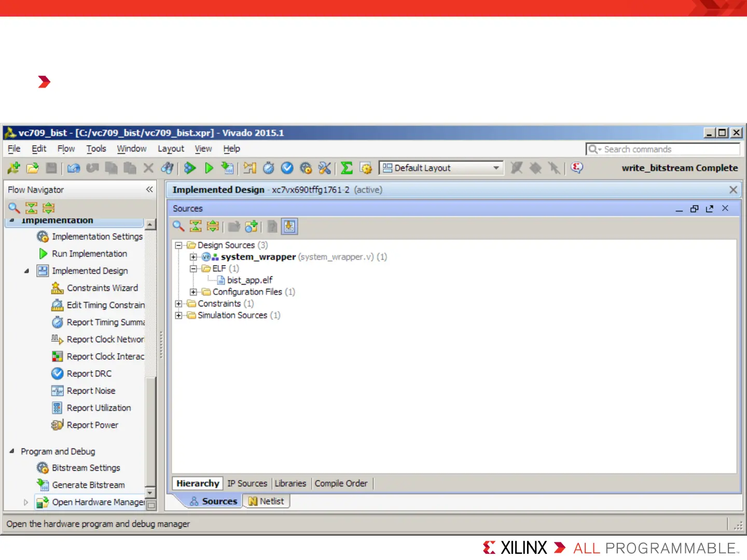Open the Constraints Wizard
This screenshot has width=747, height=560.
click(x=102, y=288)
